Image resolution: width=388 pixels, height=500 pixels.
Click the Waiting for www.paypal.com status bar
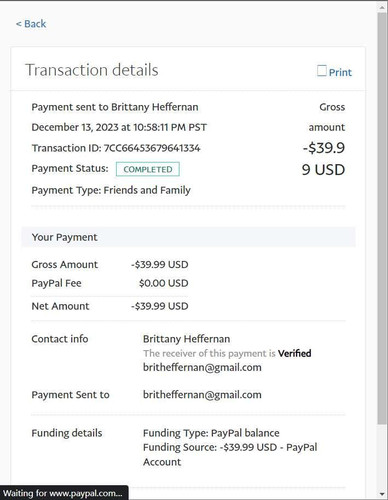click(64, 493)
